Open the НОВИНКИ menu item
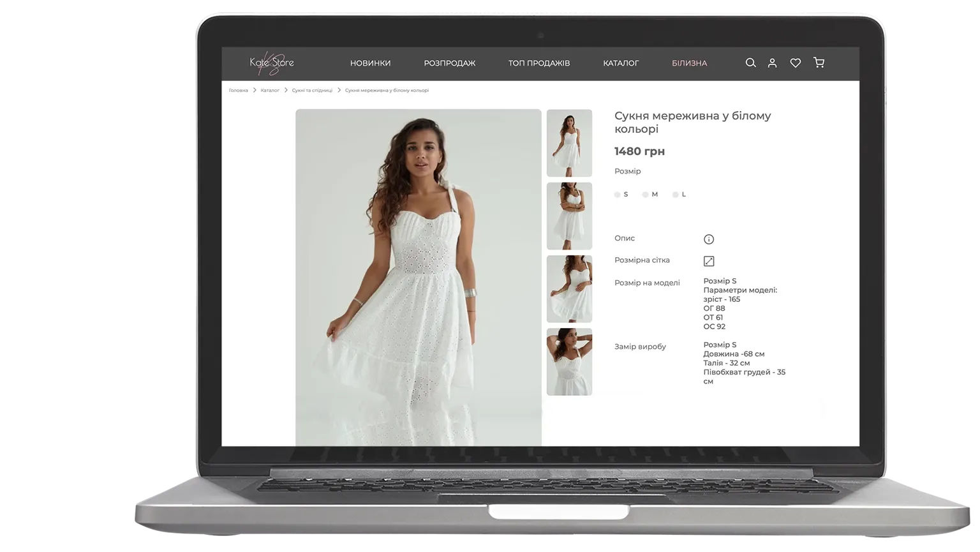 pos(370,63)
